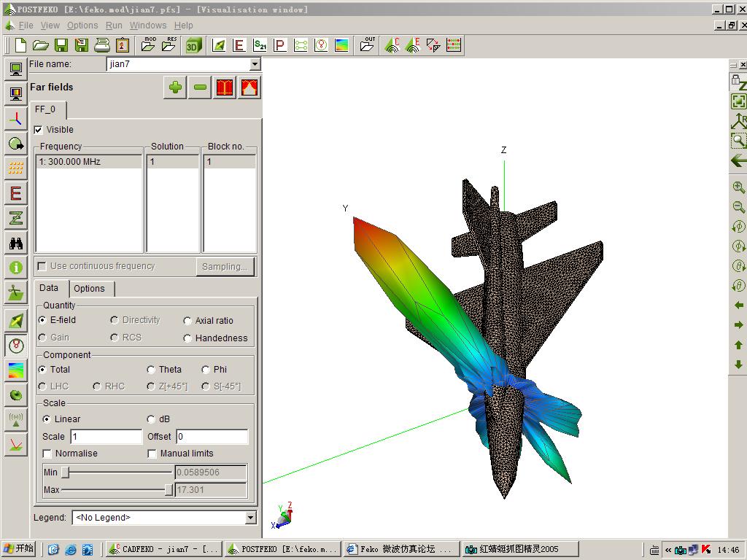Open the File menu
Screen dimensions: 747x560
(26, 26)
